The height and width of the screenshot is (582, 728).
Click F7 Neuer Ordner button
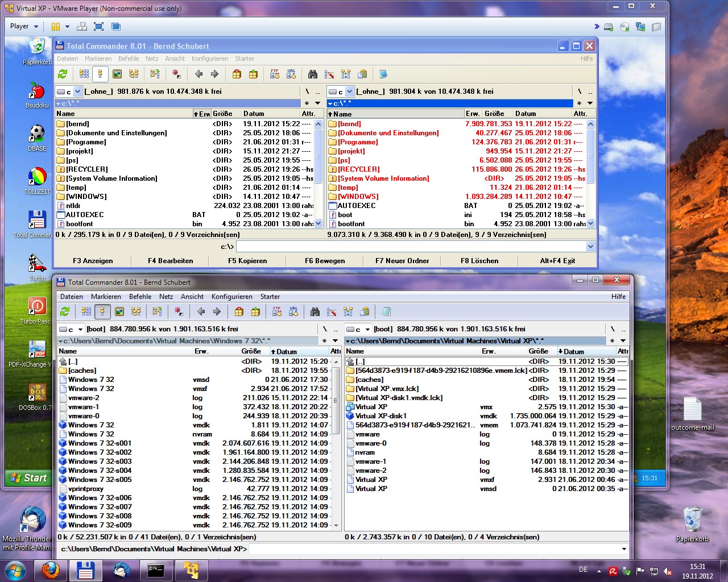click(402, 261)
